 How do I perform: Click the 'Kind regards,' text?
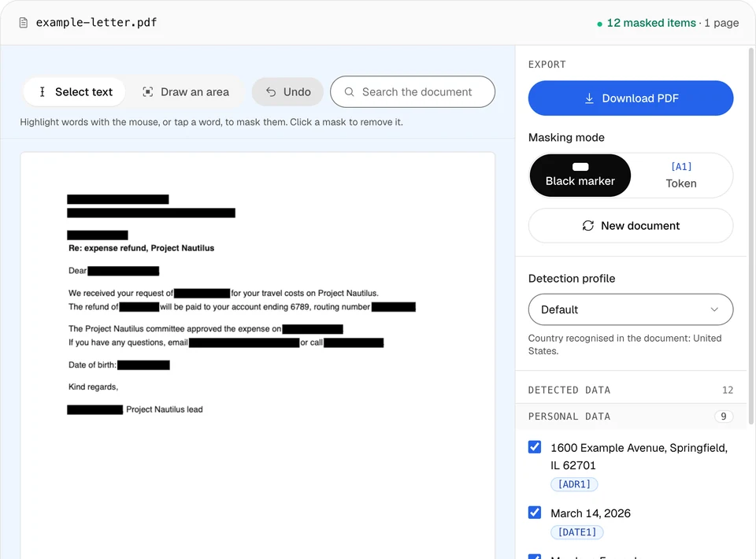[93, 387]
